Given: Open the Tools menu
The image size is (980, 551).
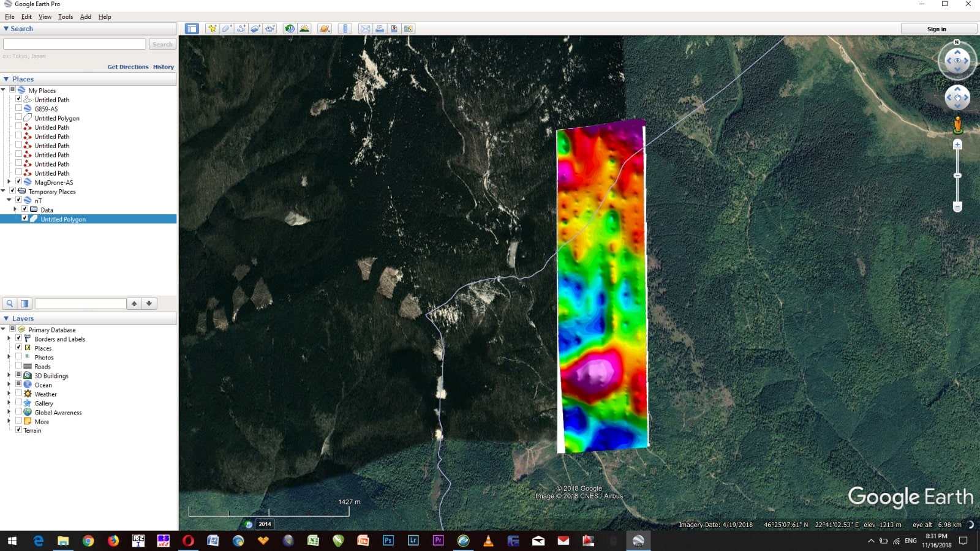Looking at the screenshot, I should pos(66,17).
